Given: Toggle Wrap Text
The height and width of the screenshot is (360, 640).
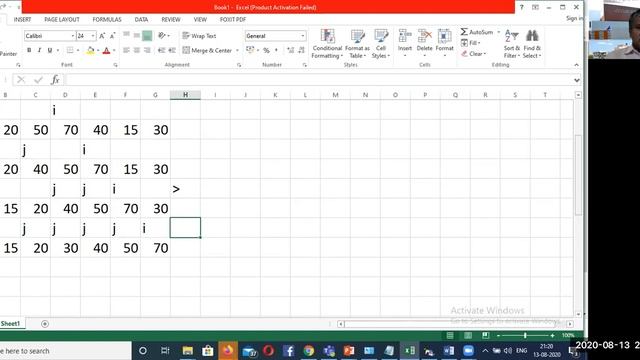Looking at the screenshot, I should 199,36.
